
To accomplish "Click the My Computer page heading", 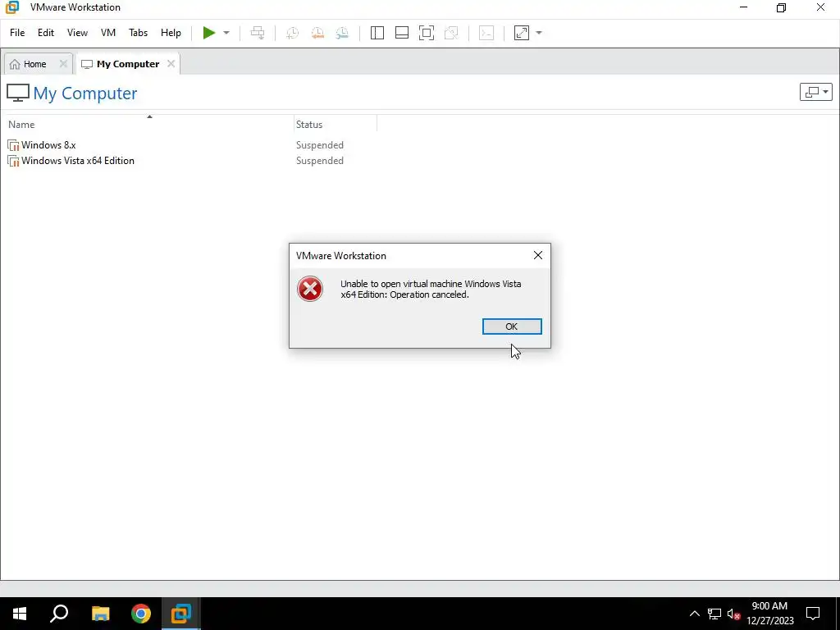I will click(x=85, y=94).
